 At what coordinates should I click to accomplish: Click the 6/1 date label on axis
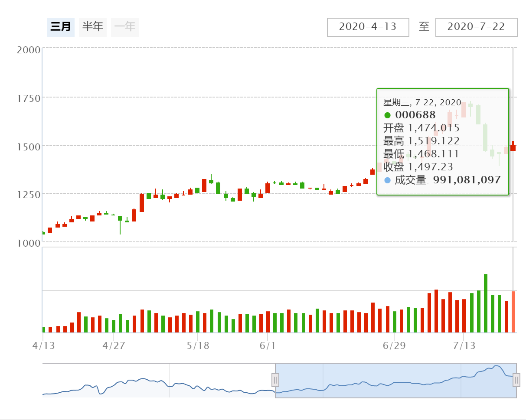268,346
